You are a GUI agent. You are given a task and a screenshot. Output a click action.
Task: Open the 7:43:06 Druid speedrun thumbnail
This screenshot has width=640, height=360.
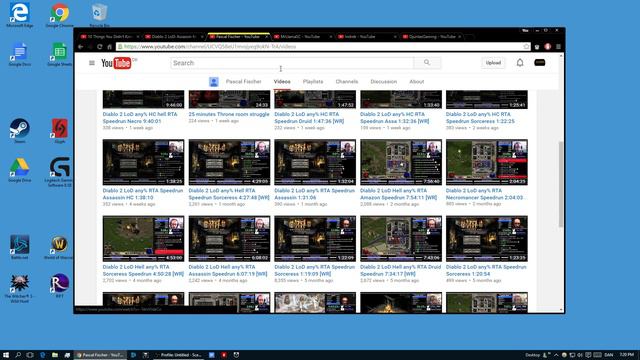401,238
